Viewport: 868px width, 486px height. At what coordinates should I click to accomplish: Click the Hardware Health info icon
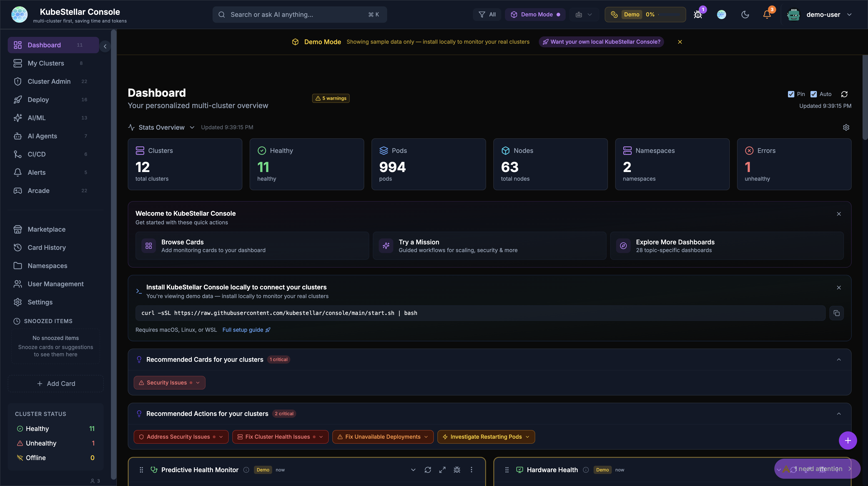586,470
